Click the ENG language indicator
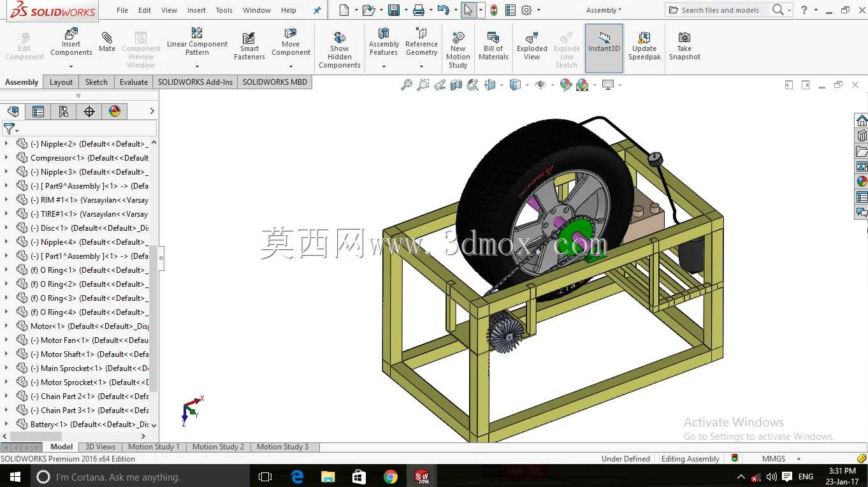 click(x=806, y=476)
